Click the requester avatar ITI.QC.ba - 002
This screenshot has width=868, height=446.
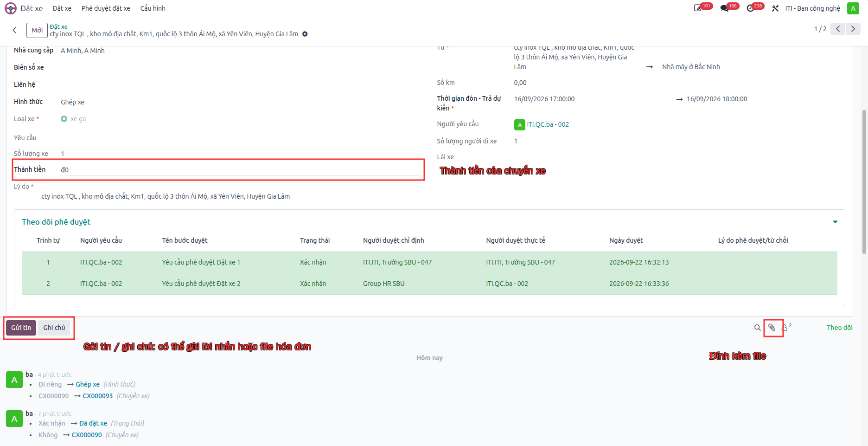[x=519, y=125]
